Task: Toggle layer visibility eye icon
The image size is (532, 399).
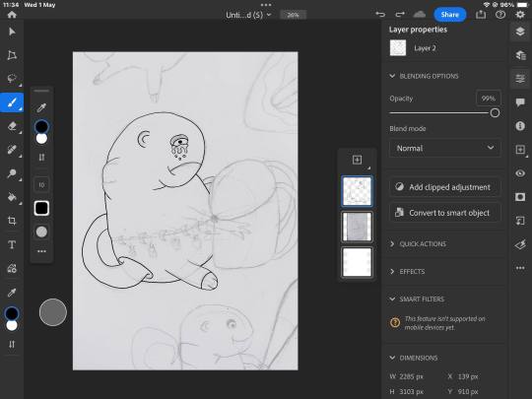Action: [520, 173]
